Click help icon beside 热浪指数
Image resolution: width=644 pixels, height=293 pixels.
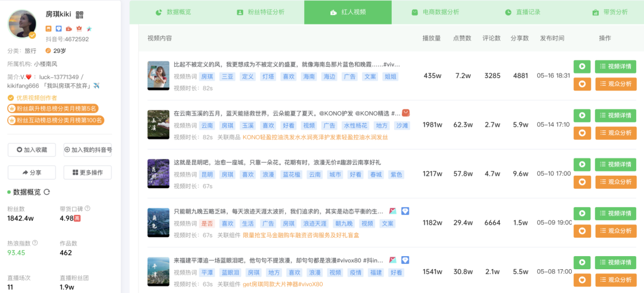pyautogui.click(x=35, y=243)
